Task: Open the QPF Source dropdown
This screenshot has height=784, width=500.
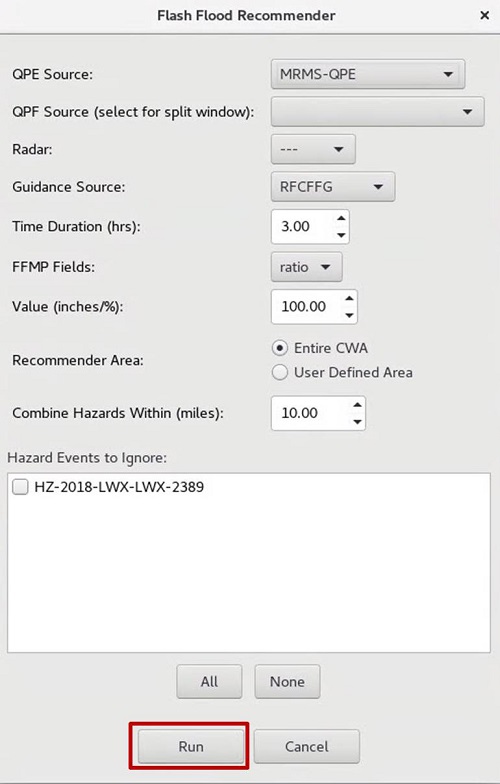Action: pos(378,112)
